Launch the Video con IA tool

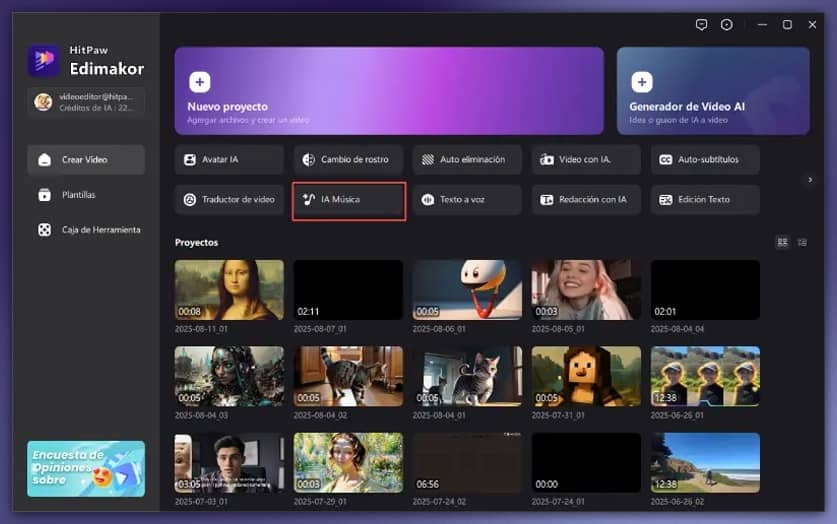(x=586, y=160)
